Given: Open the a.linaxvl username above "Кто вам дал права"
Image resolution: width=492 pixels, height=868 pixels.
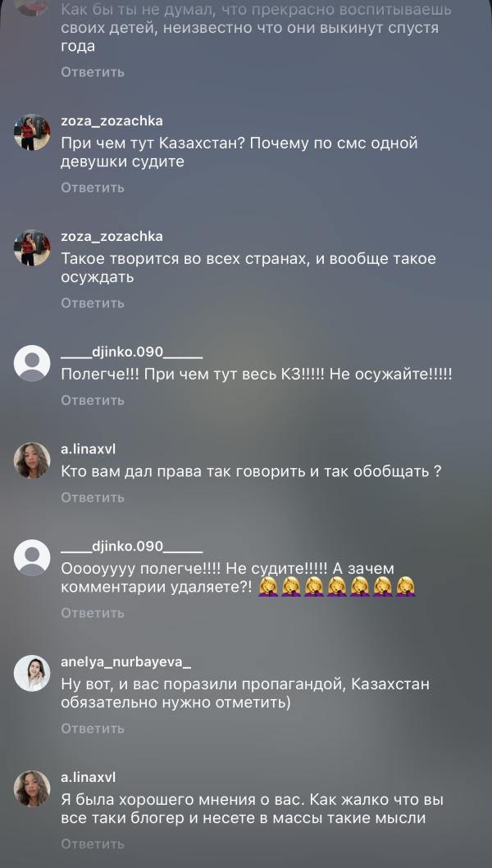Looking at the screenshot, I should pyautogui.click(x=88, y=449).
